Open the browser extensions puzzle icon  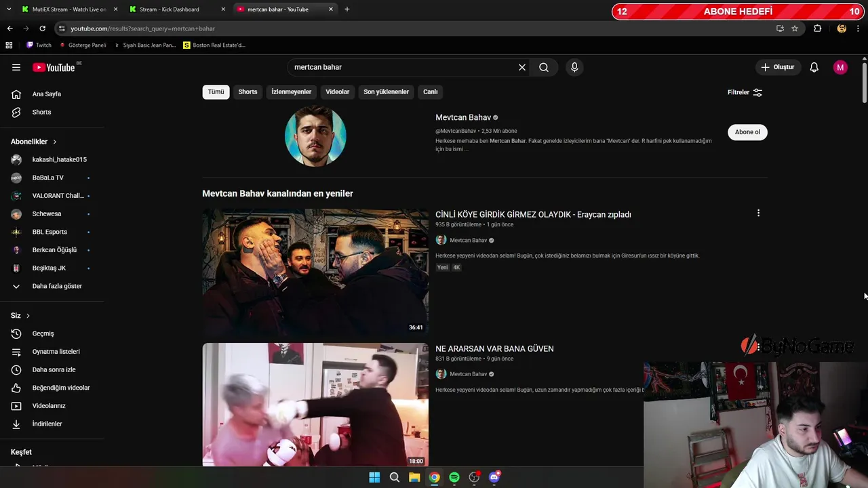818,28
